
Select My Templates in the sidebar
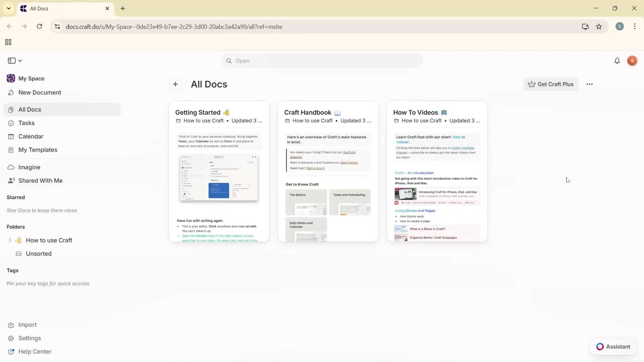coord(38,150)
